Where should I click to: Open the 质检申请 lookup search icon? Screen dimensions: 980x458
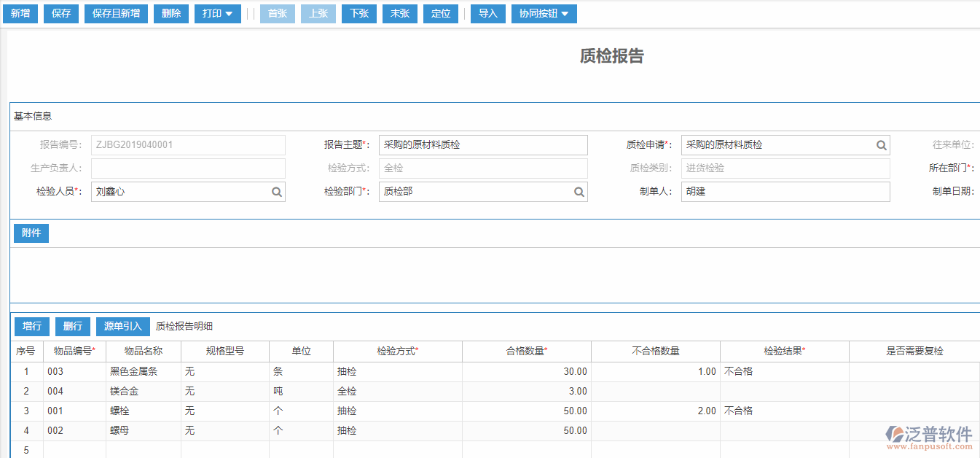pos(882,144)
